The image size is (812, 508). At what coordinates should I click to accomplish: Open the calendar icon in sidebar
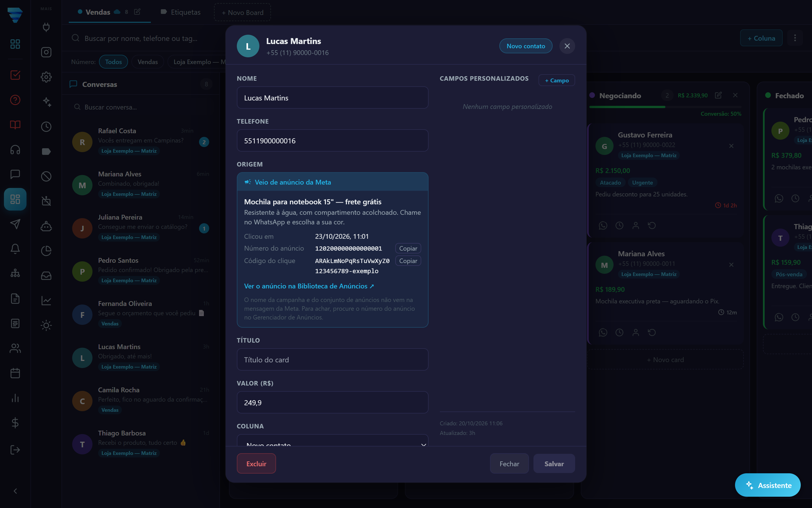[15, 373]
